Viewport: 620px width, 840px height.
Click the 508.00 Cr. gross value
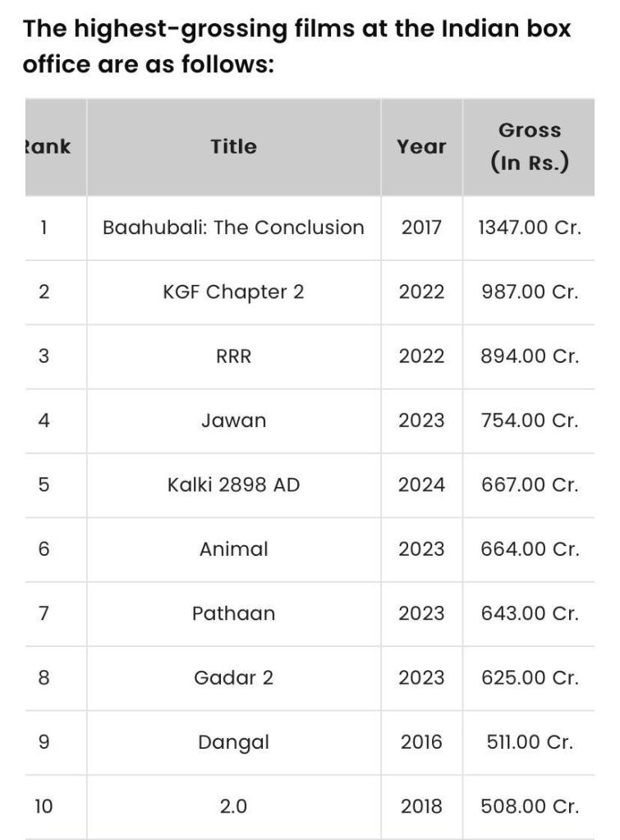coord(530,807)
